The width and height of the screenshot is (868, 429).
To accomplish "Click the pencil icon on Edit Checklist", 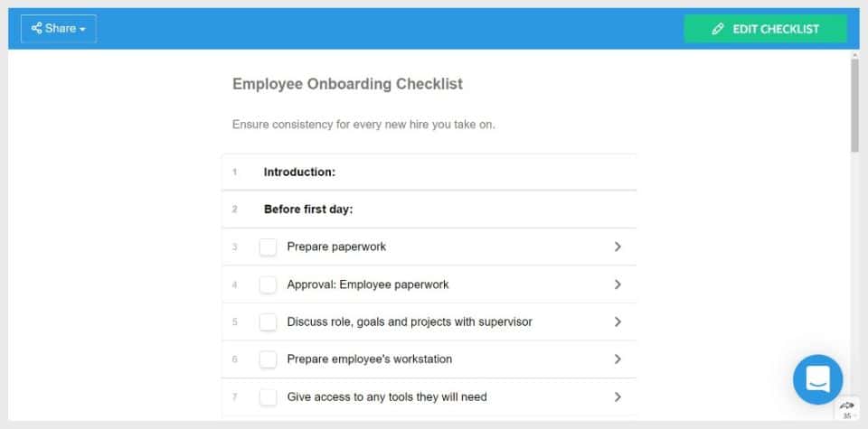I will coord(718,29).
